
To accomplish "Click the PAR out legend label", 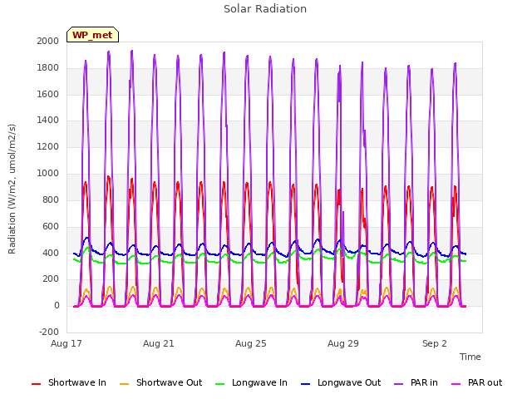I will 485,382.
